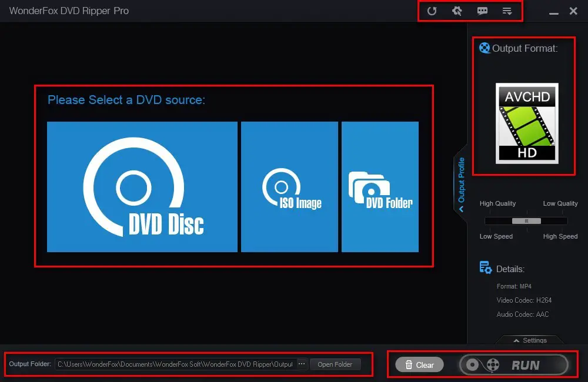The image size is (588, 382).
Task: Click the quality/speed slider handle
Action: (x=526, y=221)
